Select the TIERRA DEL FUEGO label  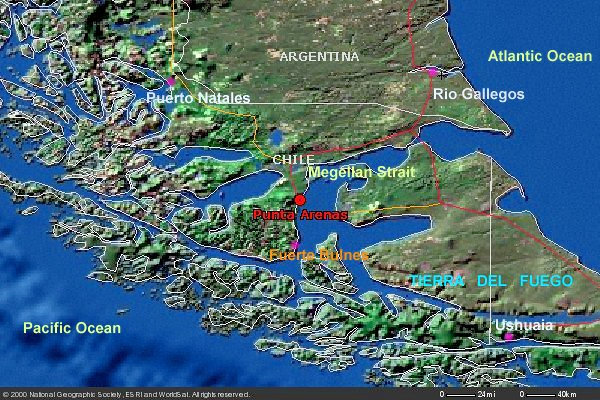point(491,281)
